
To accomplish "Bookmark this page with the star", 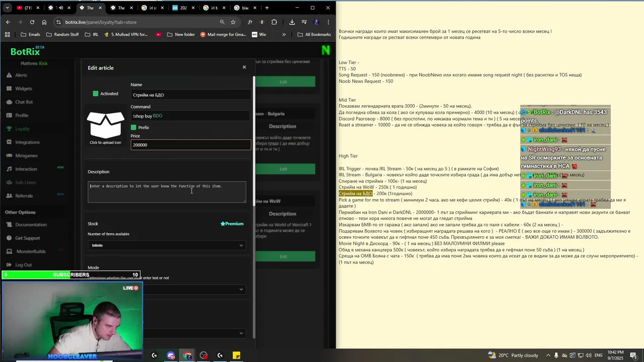I will click(x=233, y=22).
